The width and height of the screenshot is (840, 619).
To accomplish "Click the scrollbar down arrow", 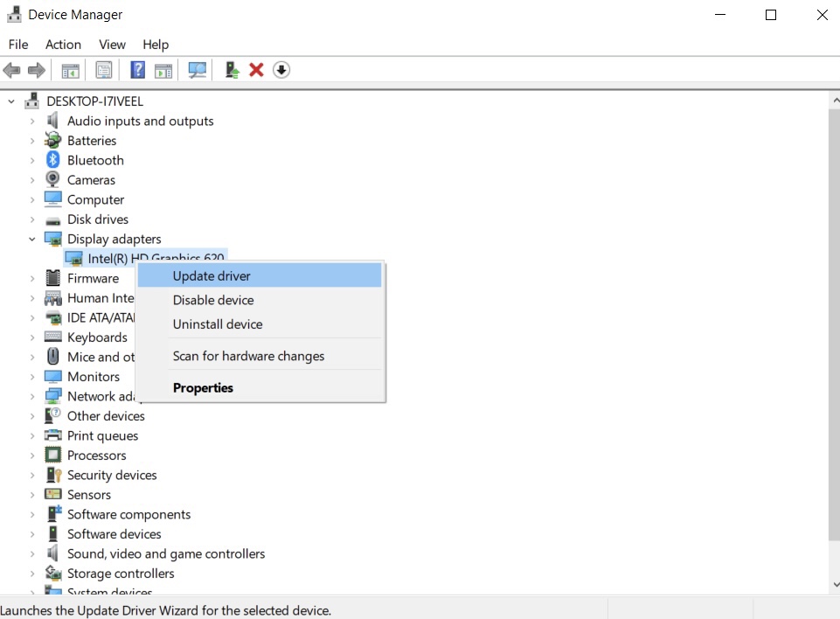I will click(x=835, y=585).
